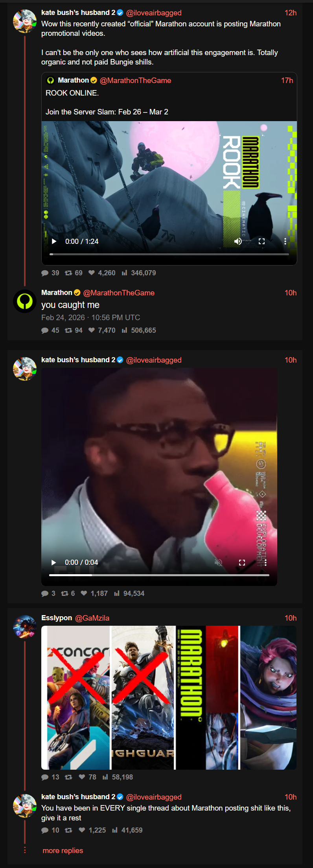Screen dimensions: 313x868
Task: Click the reply bubble showing 45 replies
Action: [45, 330]
